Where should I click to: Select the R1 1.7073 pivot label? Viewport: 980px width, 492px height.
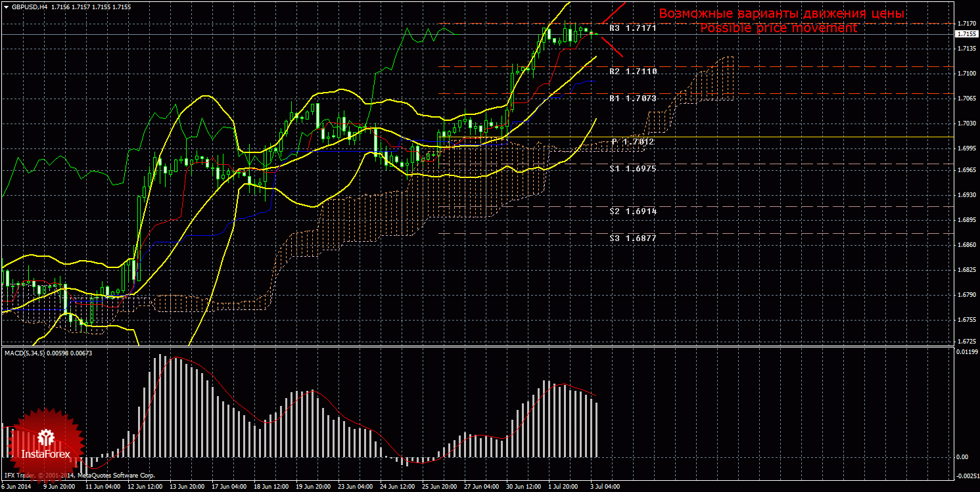(x=633, y=99)
